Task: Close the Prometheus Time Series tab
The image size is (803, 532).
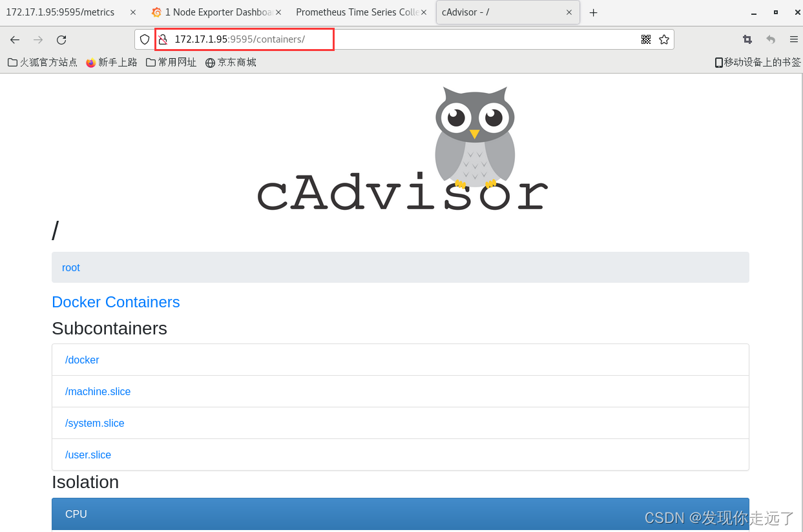Action: [x=424, y=12]
